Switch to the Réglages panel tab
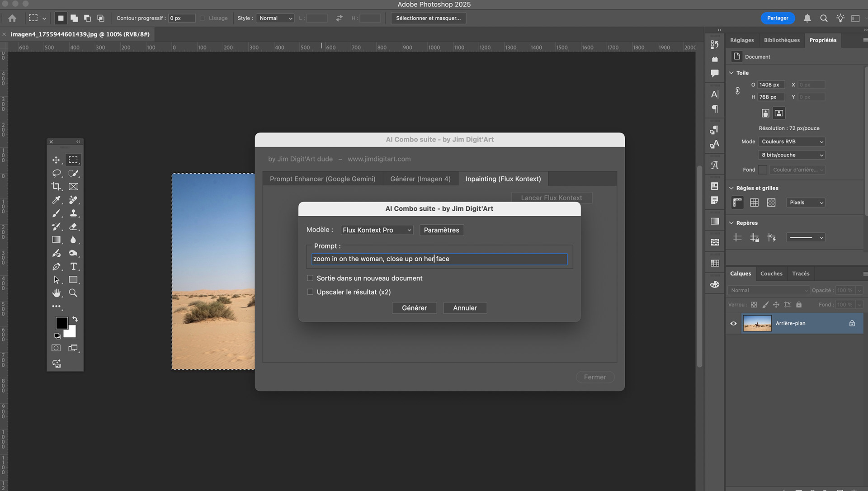The width and height of the screenshot is (868, 491). [x=742, y=40]
